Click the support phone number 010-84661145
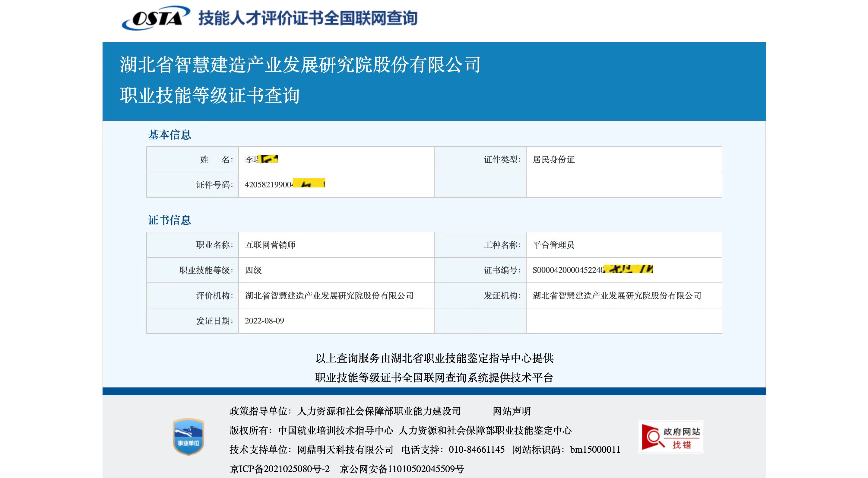 (x=477, y=450)
